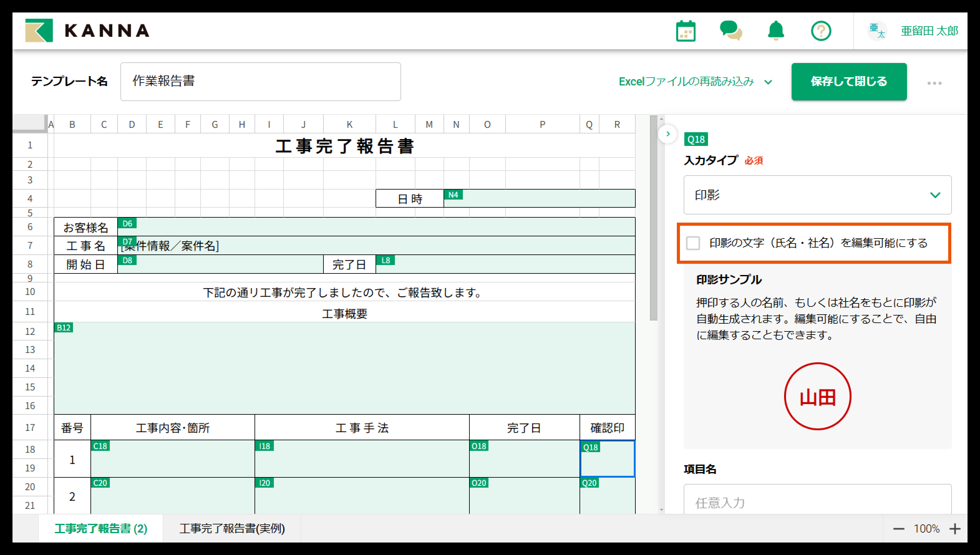Click the user avatar for 亜留田 太郎

877,31
